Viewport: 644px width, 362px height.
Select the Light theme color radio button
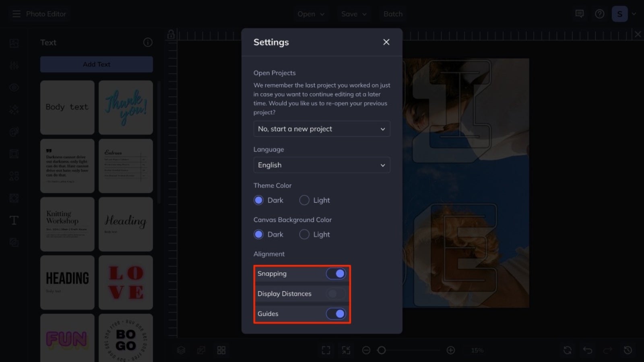304,200
